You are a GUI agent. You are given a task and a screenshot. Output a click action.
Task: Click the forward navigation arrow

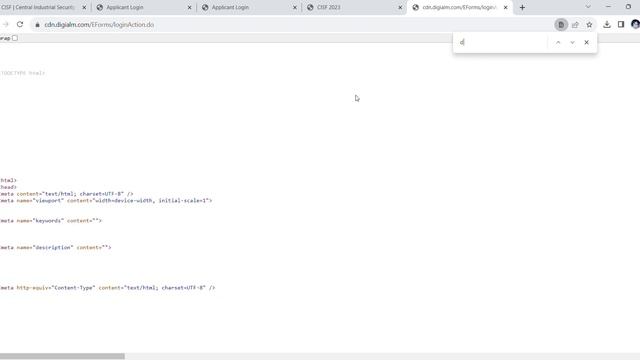(5, 24)
